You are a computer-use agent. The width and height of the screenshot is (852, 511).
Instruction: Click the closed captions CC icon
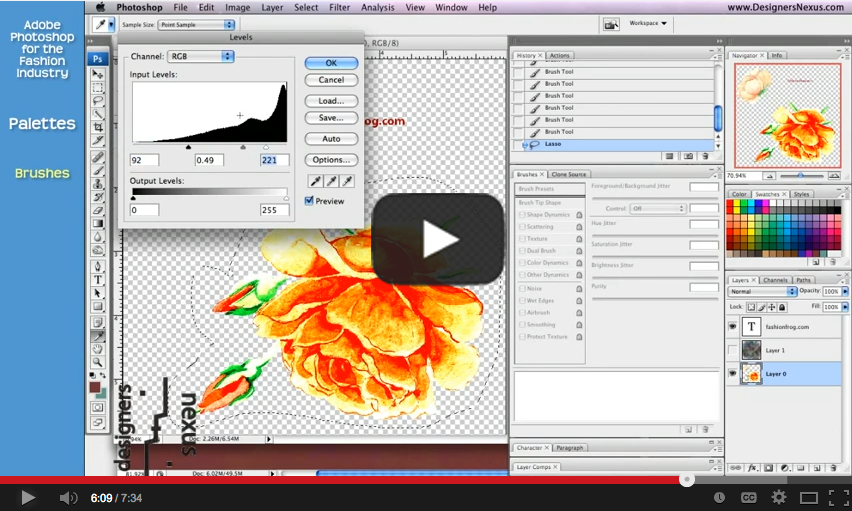click(x=748, y=497)
